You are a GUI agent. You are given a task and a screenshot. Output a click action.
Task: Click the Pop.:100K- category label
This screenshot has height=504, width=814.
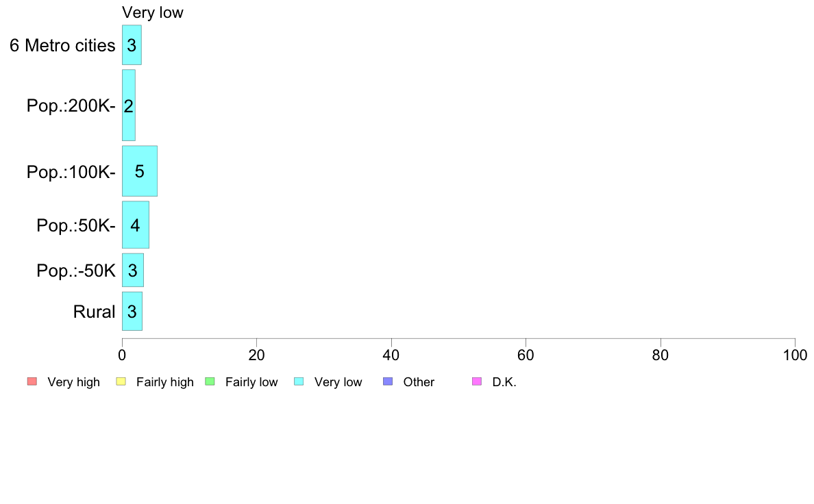click(71, 172)
